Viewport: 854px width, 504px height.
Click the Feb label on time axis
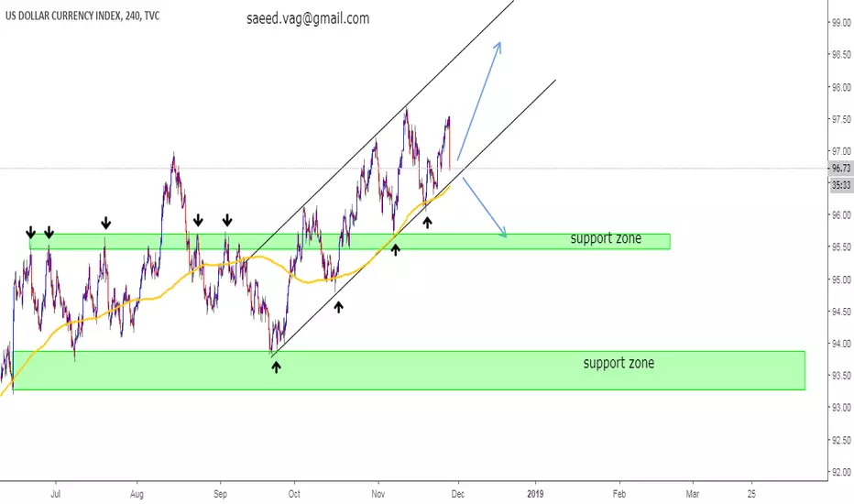[619, 494]
